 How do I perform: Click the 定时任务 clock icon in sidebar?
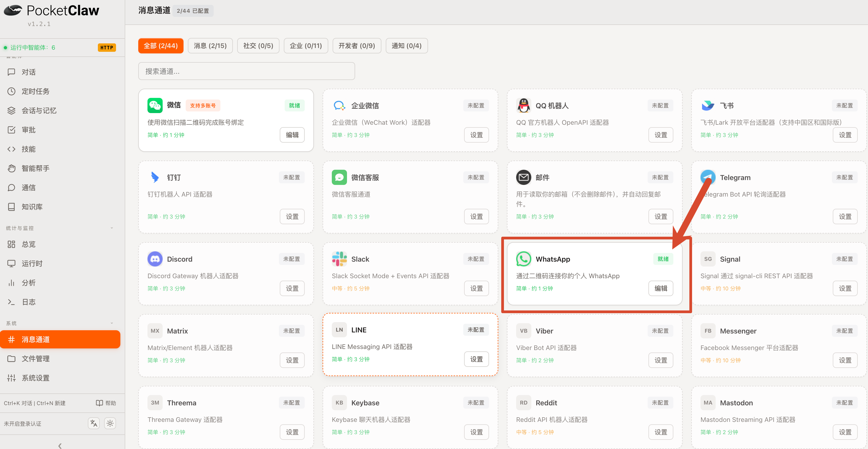11,91
